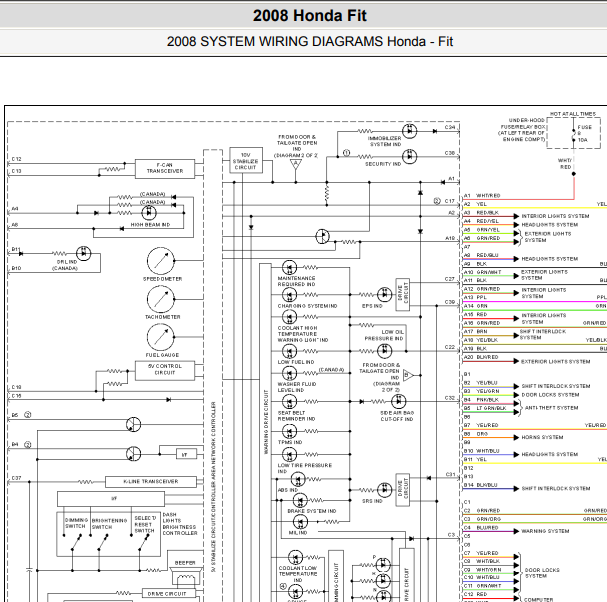
Task: Click the 'A17 BRN' wire label
Action: [476, 331]
